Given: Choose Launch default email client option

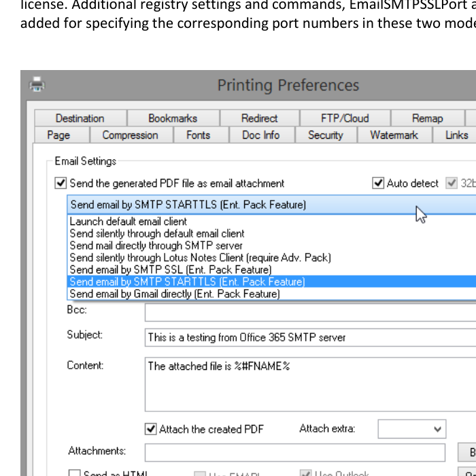Looking at the screenshot, I should coord(271,221).
